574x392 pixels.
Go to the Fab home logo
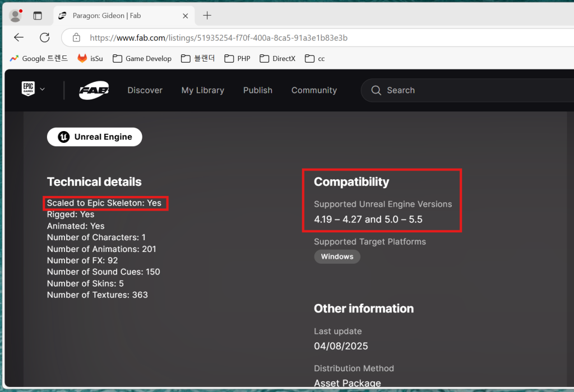click(x=94, y=90)
